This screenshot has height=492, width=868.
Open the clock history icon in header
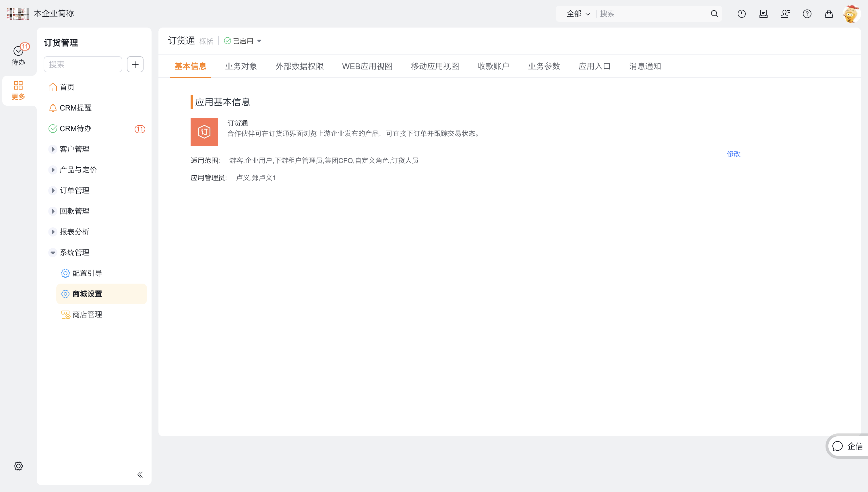pyautogui.click(x=741, y=14)
